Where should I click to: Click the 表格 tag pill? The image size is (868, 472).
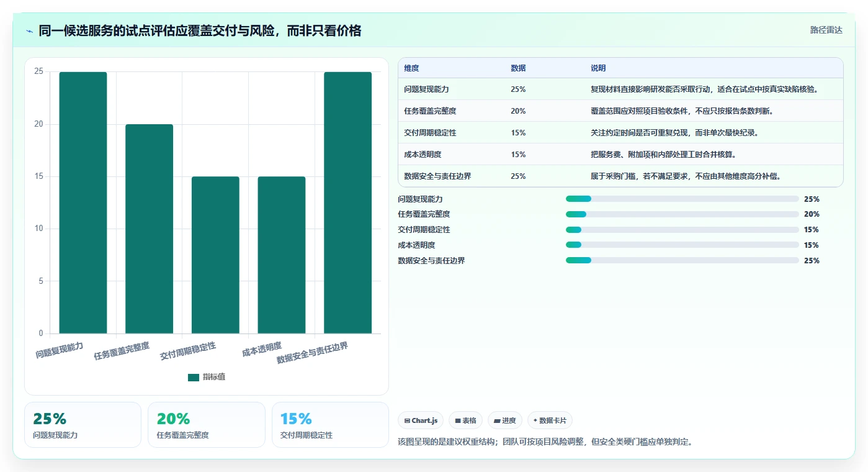coord(465,420)
